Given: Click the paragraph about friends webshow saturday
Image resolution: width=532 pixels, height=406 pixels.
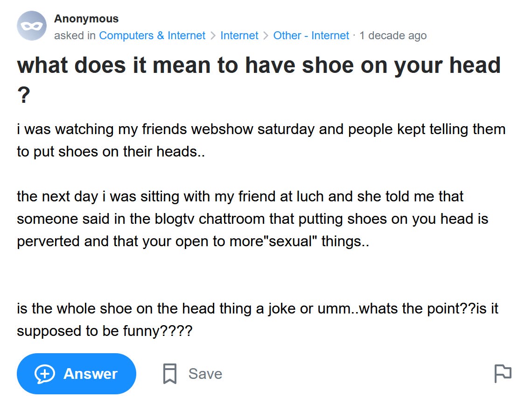Looking at the screenshot, I should pos(261,140).
